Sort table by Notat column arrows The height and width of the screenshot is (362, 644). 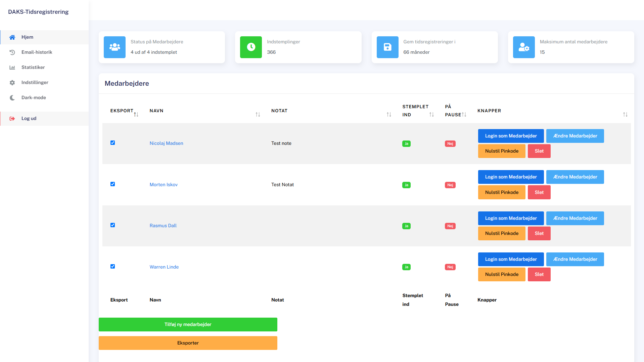point(389,115)
